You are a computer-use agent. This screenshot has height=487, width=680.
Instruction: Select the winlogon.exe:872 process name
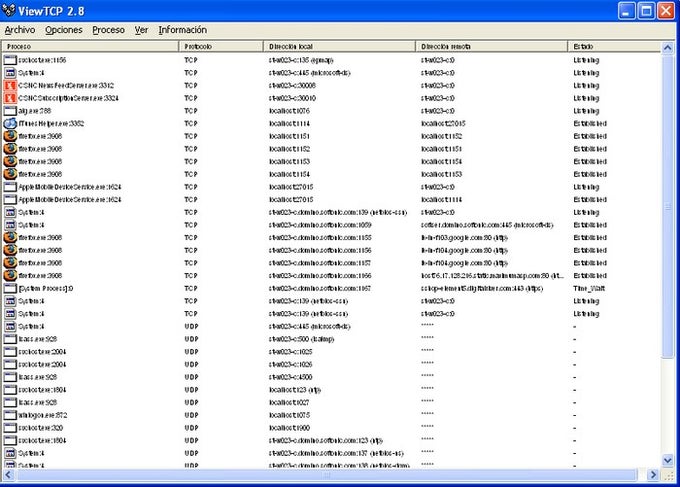tap(42, 415)
